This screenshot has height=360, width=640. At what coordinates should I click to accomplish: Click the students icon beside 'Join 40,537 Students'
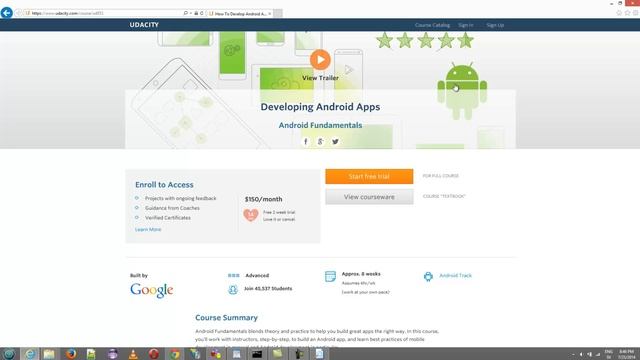(x=233, y=289)
